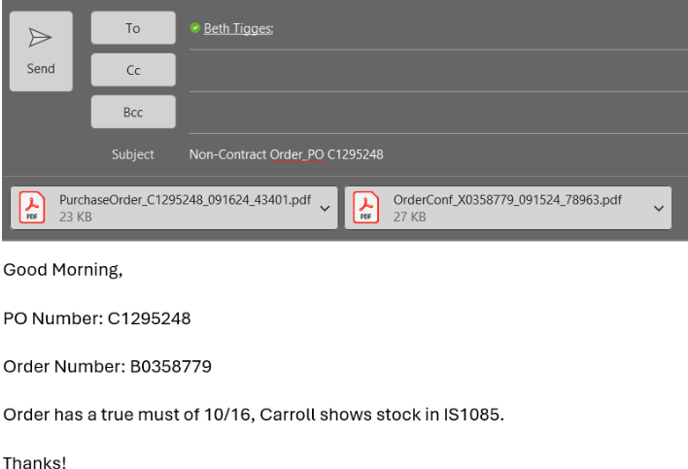
Task: Click the Beth Tigges recipient name
Action: (238, 29)
